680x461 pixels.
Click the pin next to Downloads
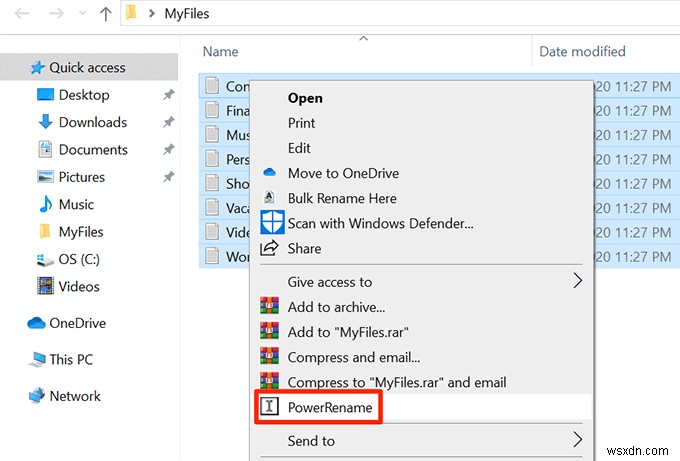pos(168,122)
